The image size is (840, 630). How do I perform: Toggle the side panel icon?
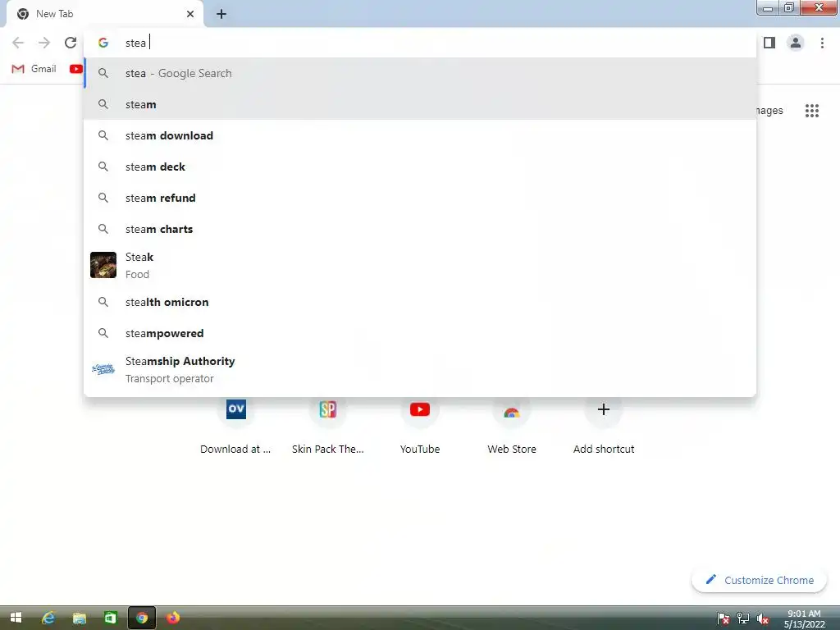(769, 43)
